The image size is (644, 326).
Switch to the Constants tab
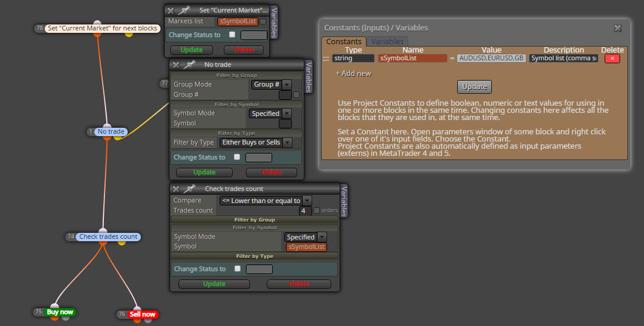(344, 42)
